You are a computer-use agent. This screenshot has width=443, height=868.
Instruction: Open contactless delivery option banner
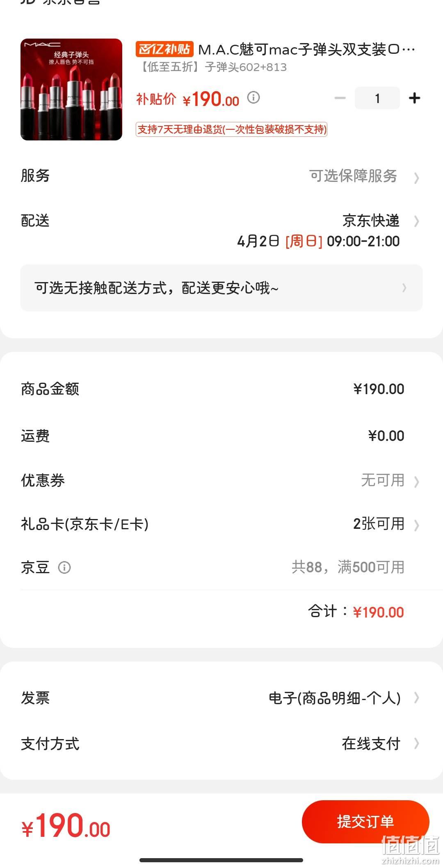click(221, 288)
